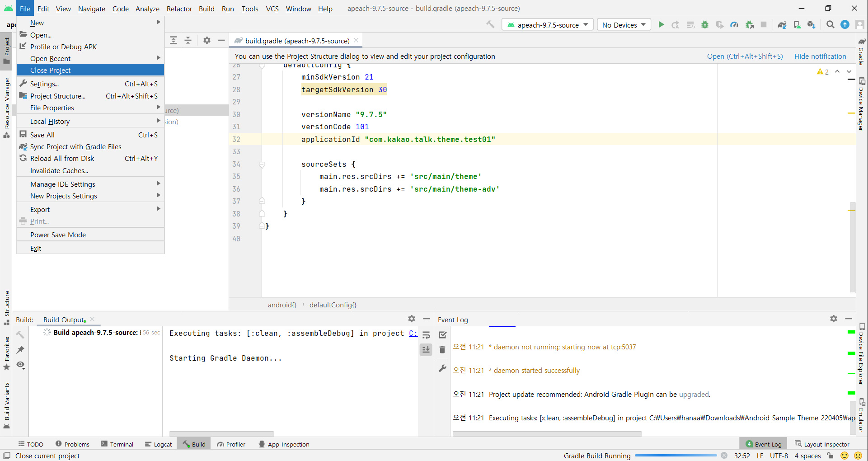Screen dimensions: 868x461
Task: Expand the Export submenu
Action: pos(90,209)
